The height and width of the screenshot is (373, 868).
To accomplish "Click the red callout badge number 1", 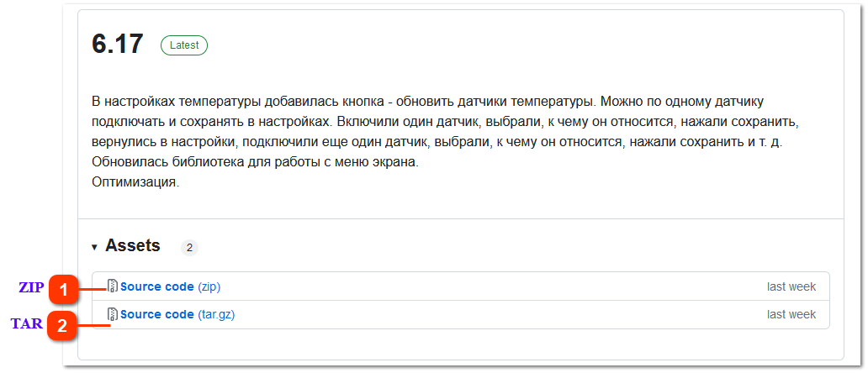I will click(64, 290).
